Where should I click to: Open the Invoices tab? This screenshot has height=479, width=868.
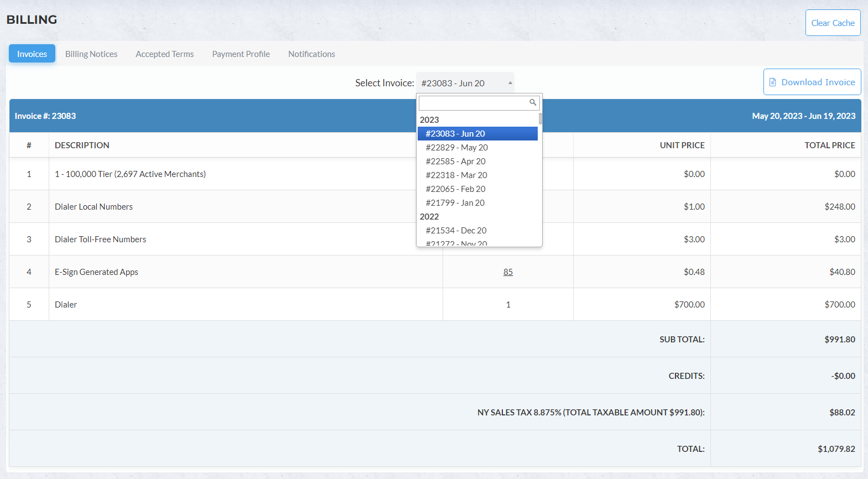click(32, 54)
